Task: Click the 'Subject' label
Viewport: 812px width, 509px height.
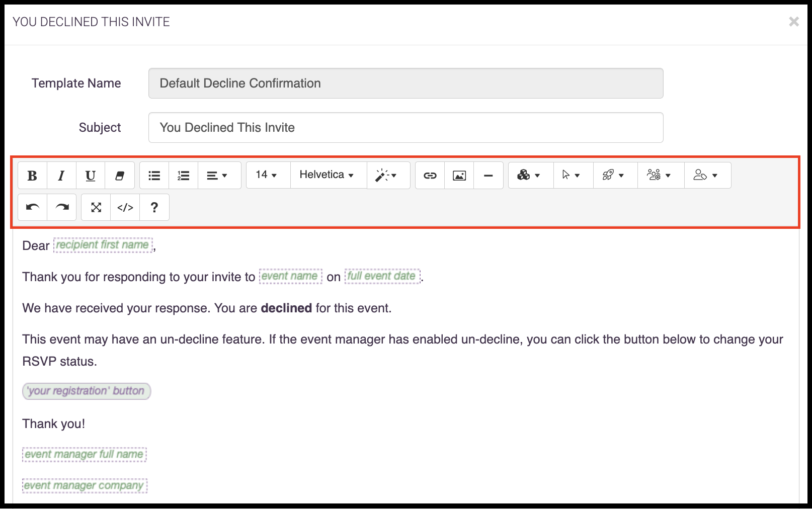Action: [100, 128]
